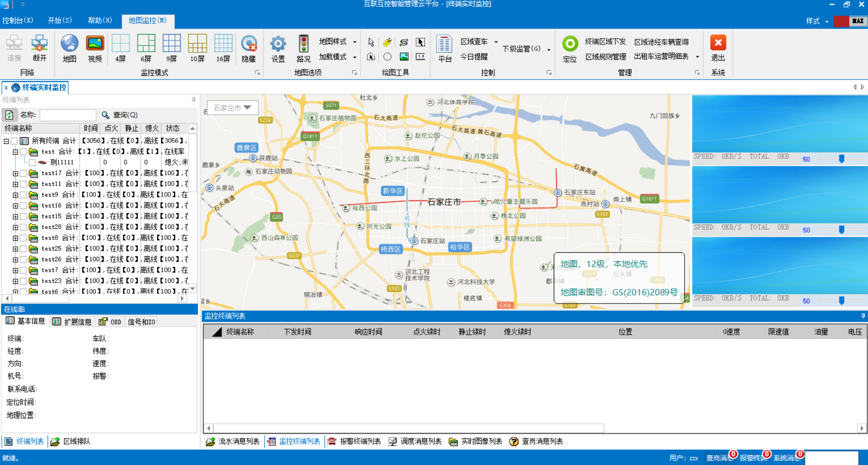Click the 出租车运营明细表 button
Viewport: 868px width, 465px height.
[661, 57]
